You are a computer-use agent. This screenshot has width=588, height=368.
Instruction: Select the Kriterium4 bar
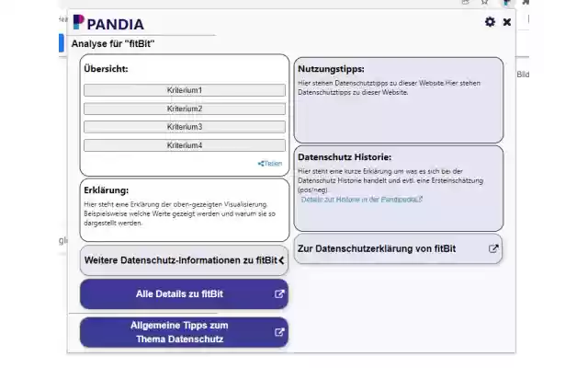coord(185,145)
